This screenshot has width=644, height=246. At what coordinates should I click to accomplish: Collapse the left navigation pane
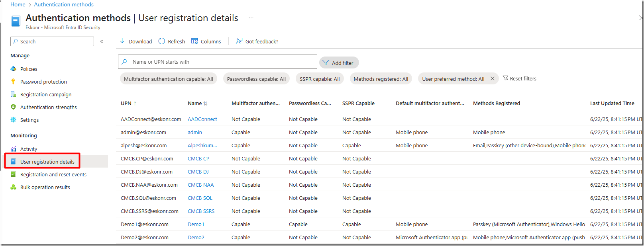click(102, 41)
